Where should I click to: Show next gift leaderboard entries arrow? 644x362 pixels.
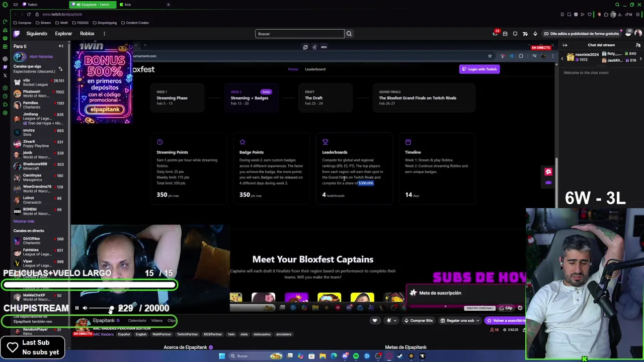pyautogui.click(x=640, y=58)
